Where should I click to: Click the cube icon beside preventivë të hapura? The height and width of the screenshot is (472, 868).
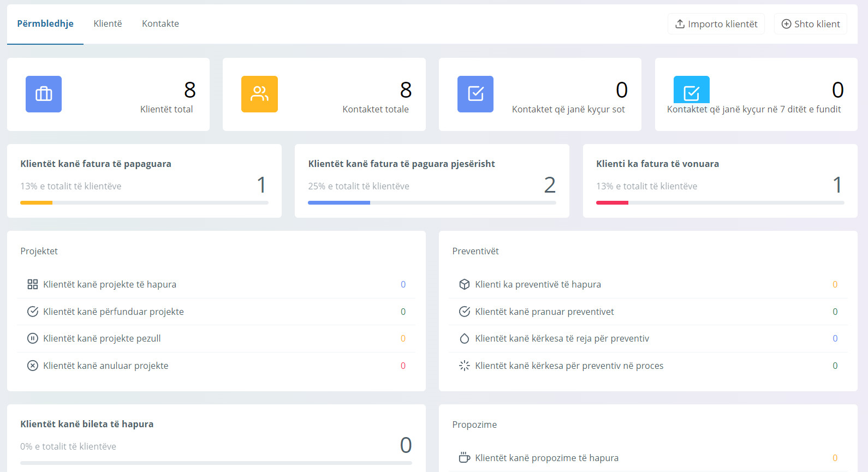click(x=465, y=284)
